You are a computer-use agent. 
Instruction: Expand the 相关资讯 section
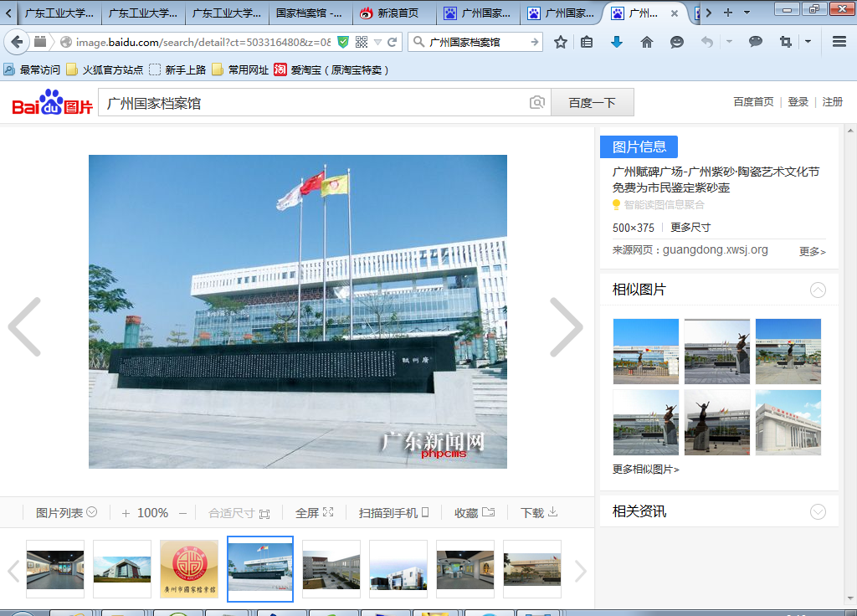[x=818, y=512]
